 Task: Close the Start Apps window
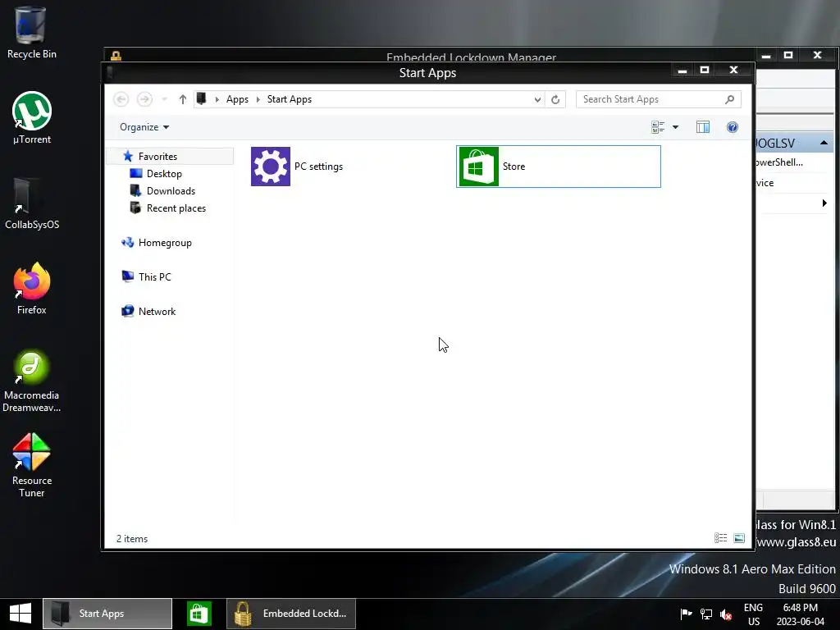pyautogui.click(x=734, y=71)
